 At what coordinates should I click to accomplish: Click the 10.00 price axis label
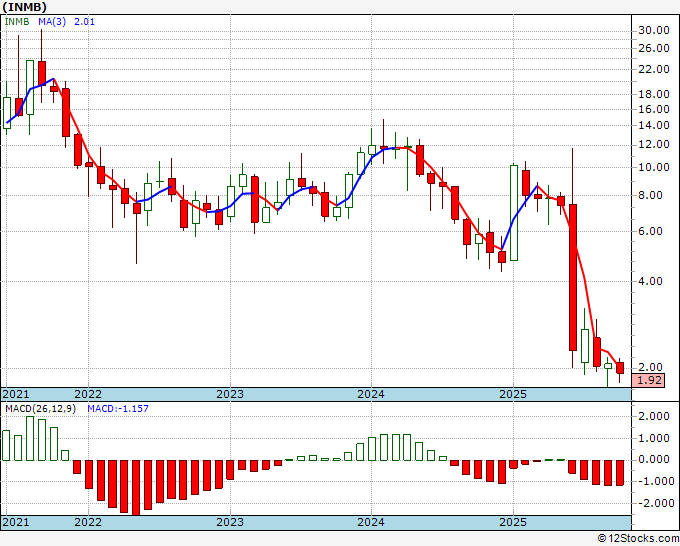click(654, 167)
